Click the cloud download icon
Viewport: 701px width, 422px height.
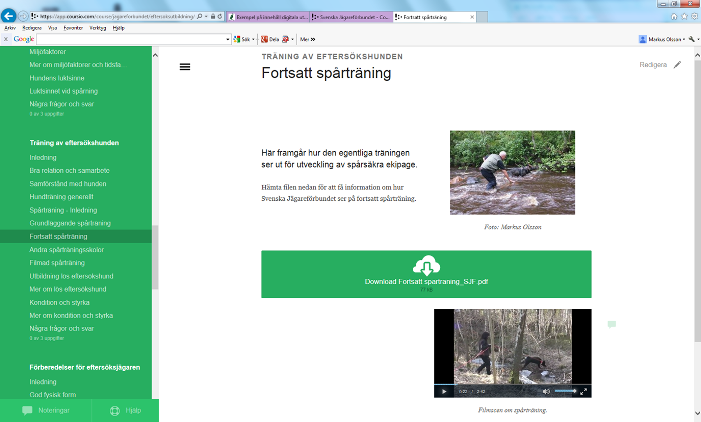pyautogui.click(x=426, y=265)
